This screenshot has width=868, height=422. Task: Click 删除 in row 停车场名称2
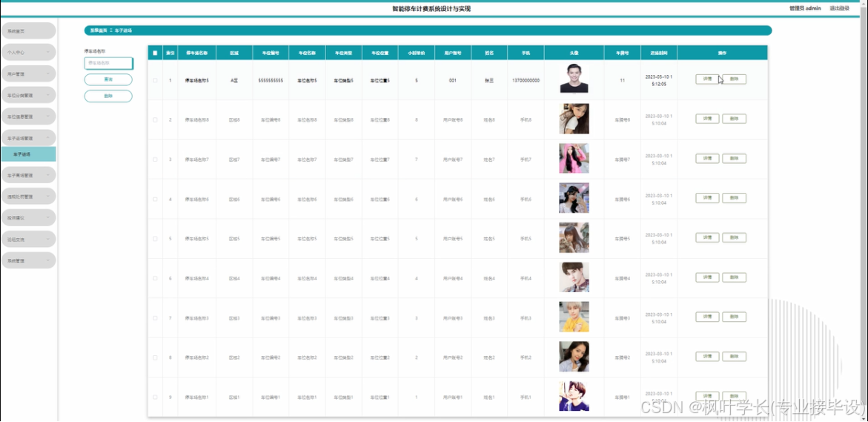(734, 356)
